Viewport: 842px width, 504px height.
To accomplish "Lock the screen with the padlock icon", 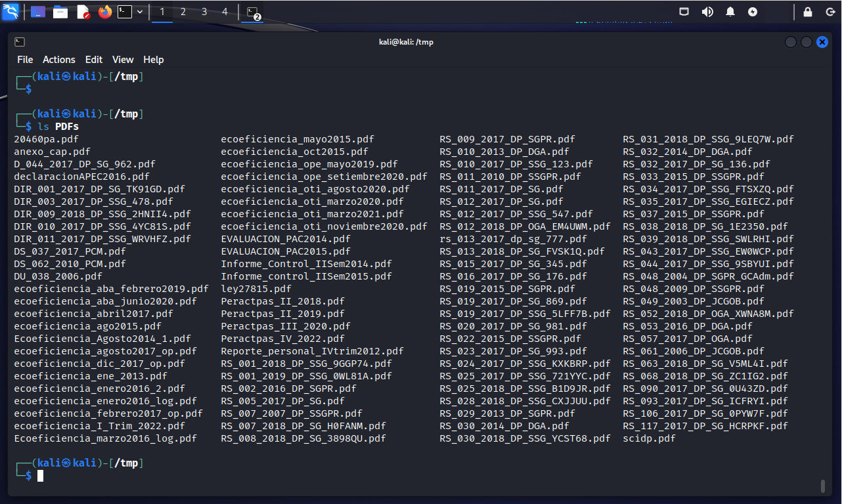I will coord(808,12).
